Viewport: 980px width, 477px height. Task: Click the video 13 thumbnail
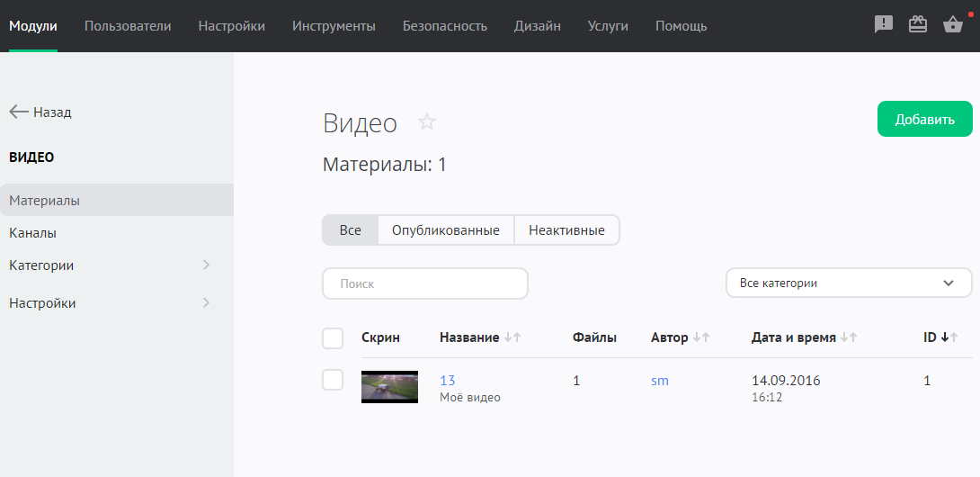pos(389,387)
